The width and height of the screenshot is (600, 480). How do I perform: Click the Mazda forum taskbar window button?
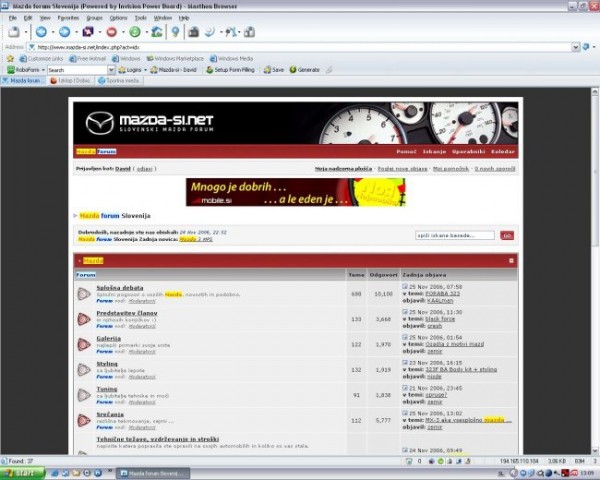coord(153,473)
